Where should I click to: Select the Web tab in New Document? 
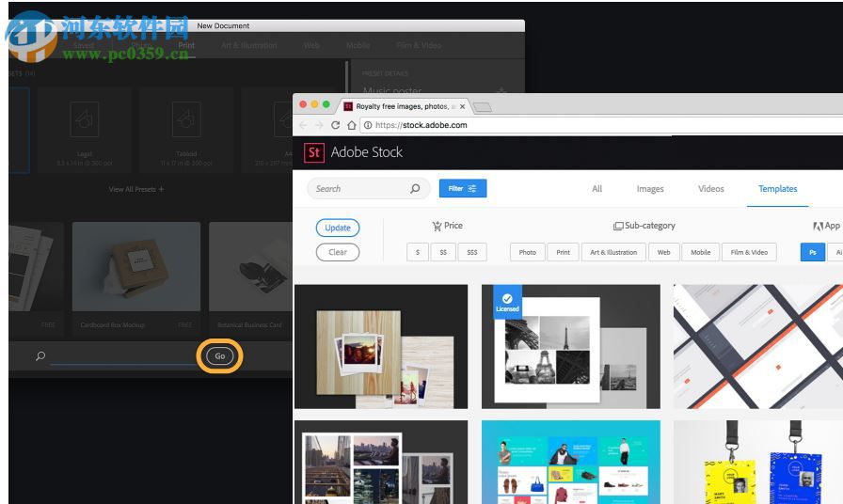coord(311,46)
